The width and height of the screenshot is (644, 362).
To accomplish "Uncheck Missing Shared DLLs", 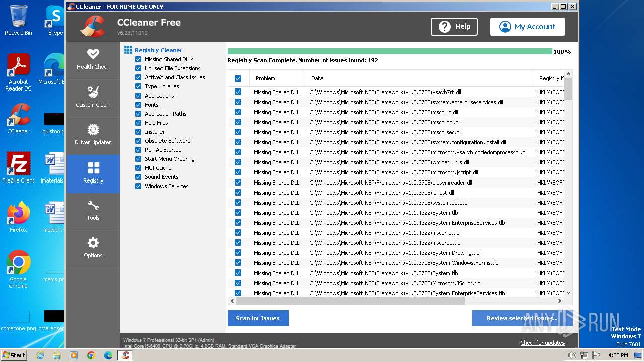I will click(x=138, y=59).
